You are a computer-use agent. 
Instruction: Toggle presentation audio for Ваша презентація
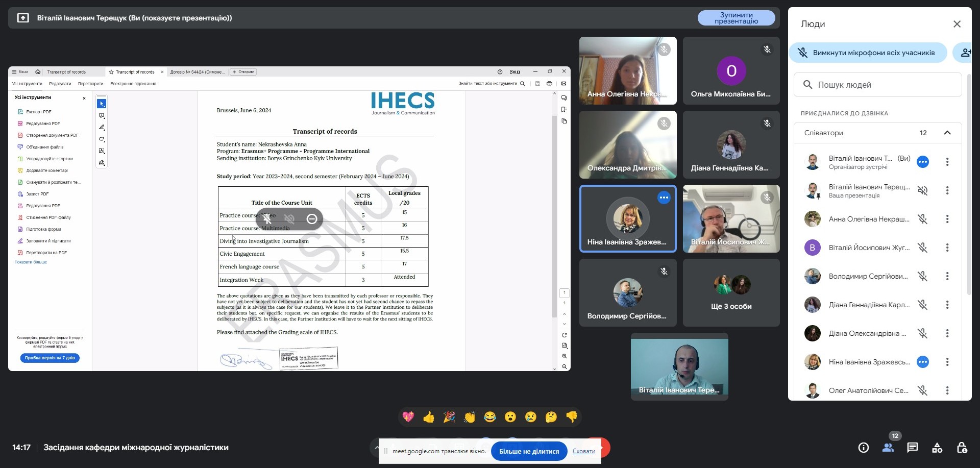[922, 190]
